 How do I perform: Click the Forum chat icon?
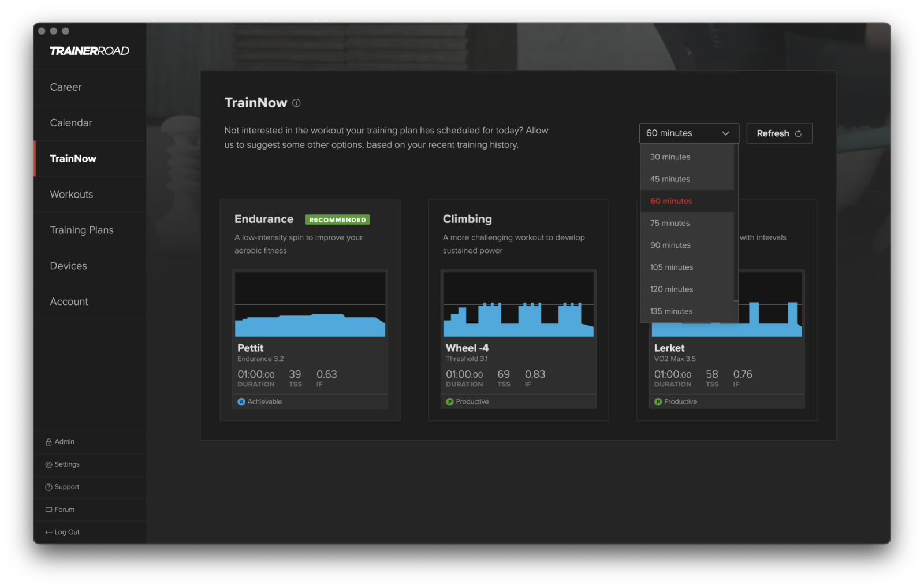click(49, 510)
